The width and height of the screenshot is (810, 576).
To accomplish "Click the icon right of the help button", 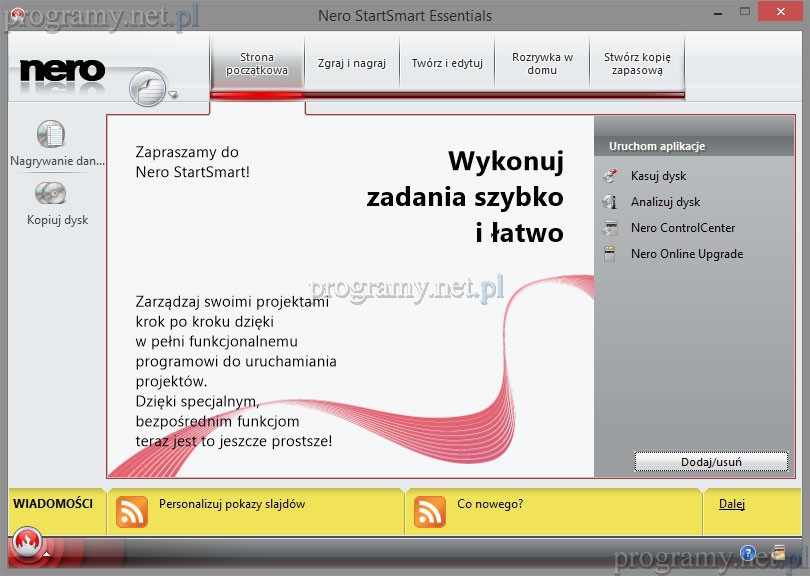I will (778, 553).
